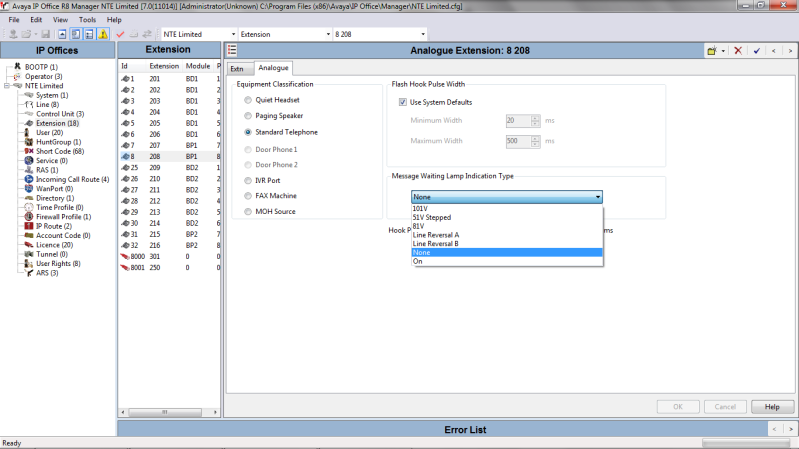Collapse all groups toolbar icon
This screenshot has height=449, width=799.
[62, 34]
